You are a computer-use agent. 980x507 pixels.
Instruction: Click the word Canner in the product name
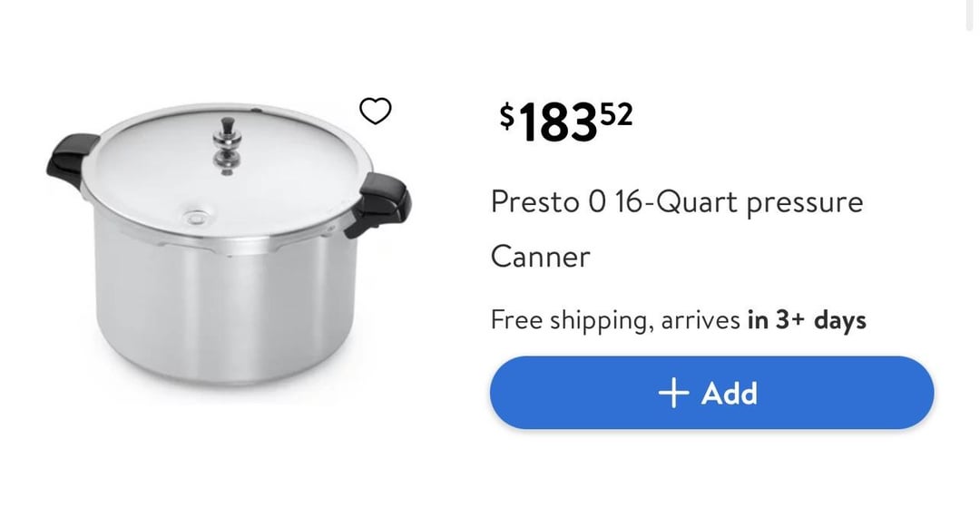click(x=540, y=257)
